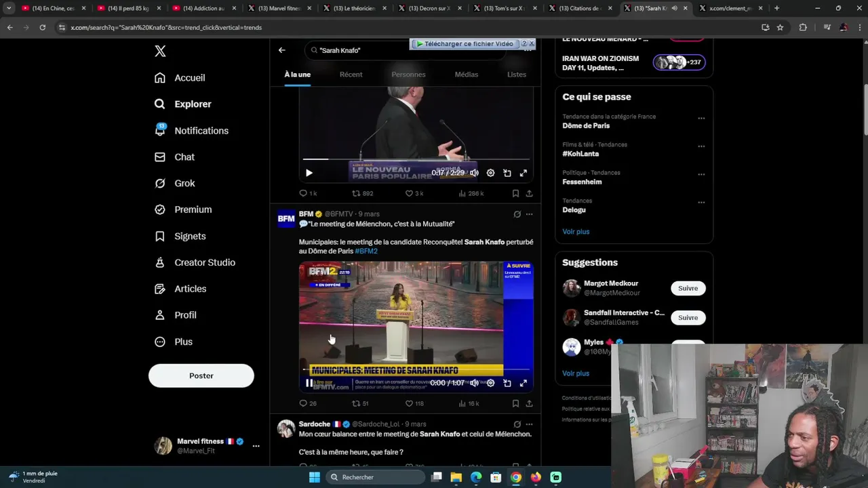Follow Margot Medkour
The height and width of the screenshot is (488, 868).
[688, 288]
